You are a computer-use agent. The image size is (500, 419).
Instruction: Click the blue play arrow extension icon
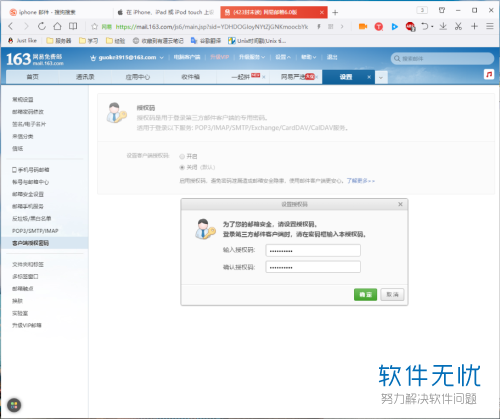(395, 26)
